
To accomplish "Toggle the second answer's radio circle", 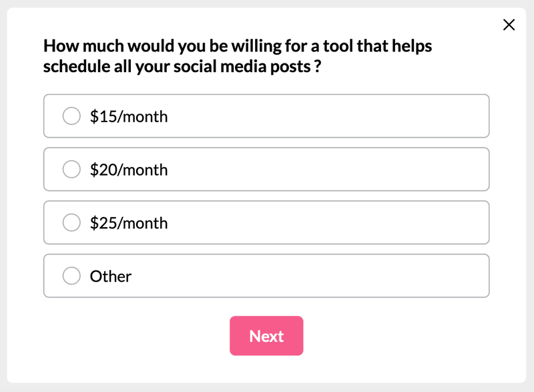I will [71, 169].
